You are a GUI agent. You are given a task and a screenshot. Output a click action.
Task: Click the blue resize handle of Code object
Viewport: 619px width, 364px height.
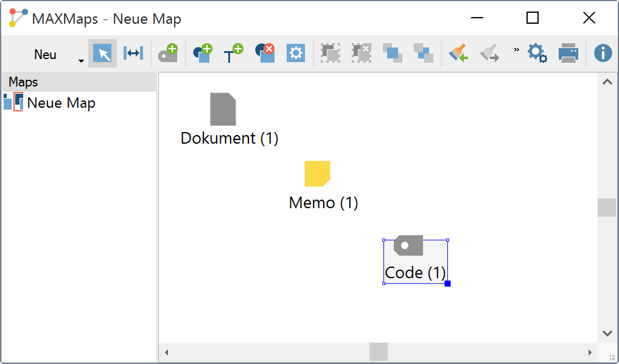(448, 284)
